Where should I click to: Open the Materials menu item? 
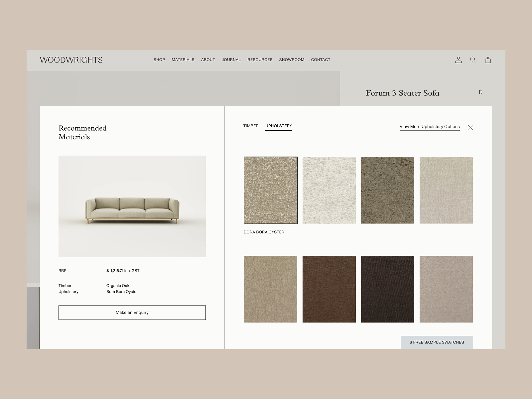183,60
